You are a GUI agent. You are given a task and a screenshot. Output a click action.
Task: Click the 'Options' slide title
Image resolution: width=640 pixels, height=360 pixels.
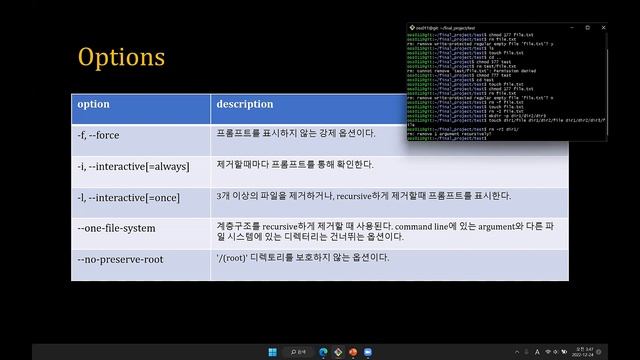tap(122, 57)
